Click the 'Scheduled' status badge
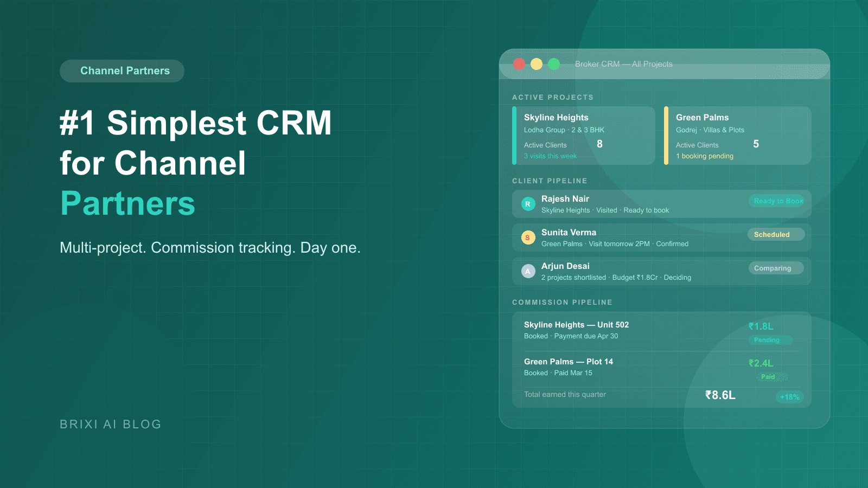 [x=776, y=234]
